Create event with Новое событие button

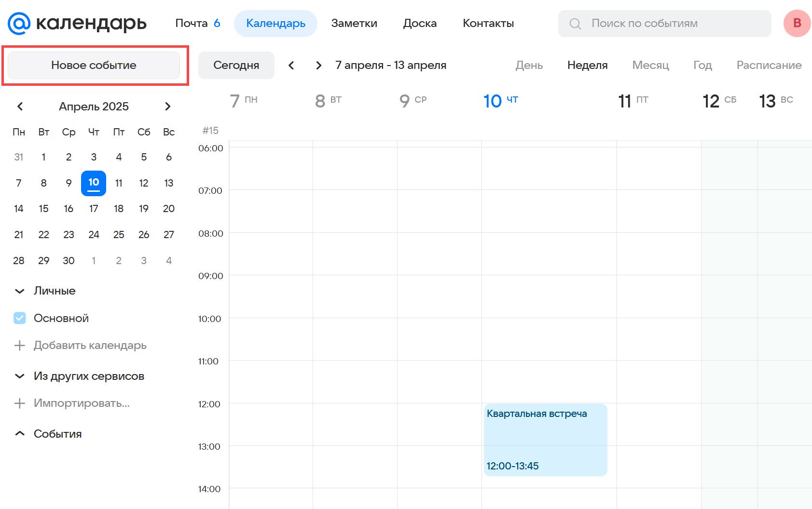(x=94, y=65)
